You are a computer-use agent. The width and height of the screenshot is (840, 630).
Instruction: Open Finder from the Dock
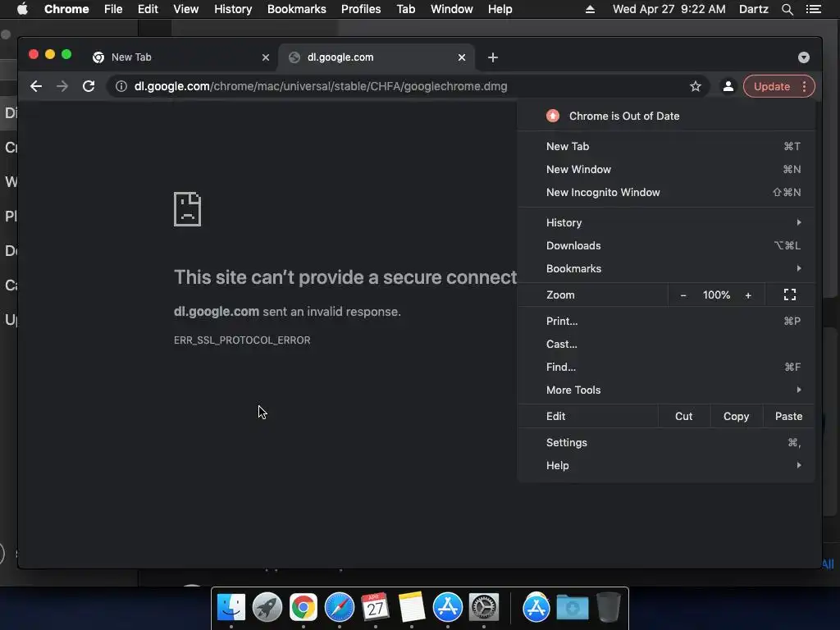231,608
